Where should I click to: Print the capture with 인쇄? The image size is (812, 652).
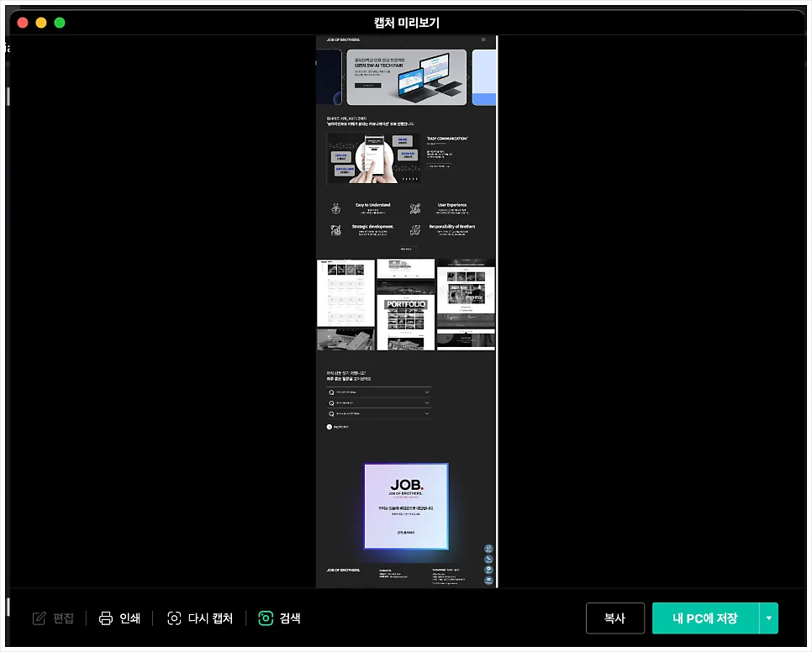[119, 618]
